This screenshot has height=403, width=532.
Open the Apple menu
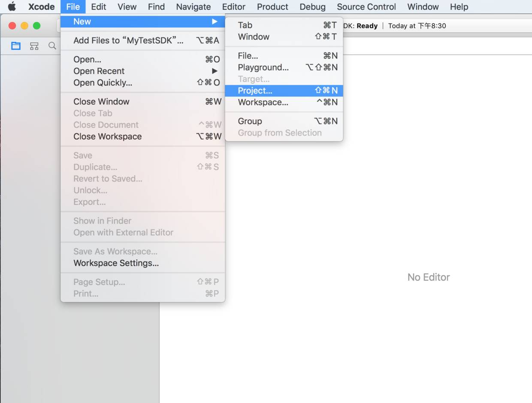(x=12, y=6)
